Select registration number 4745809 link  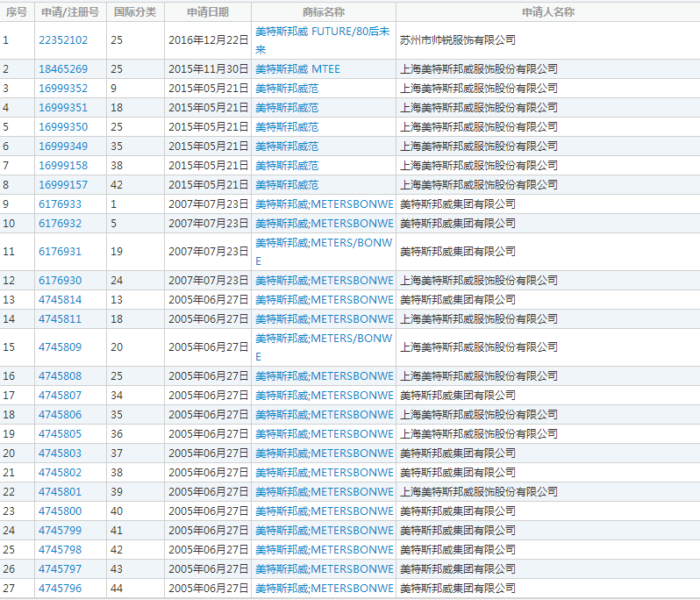60,347
